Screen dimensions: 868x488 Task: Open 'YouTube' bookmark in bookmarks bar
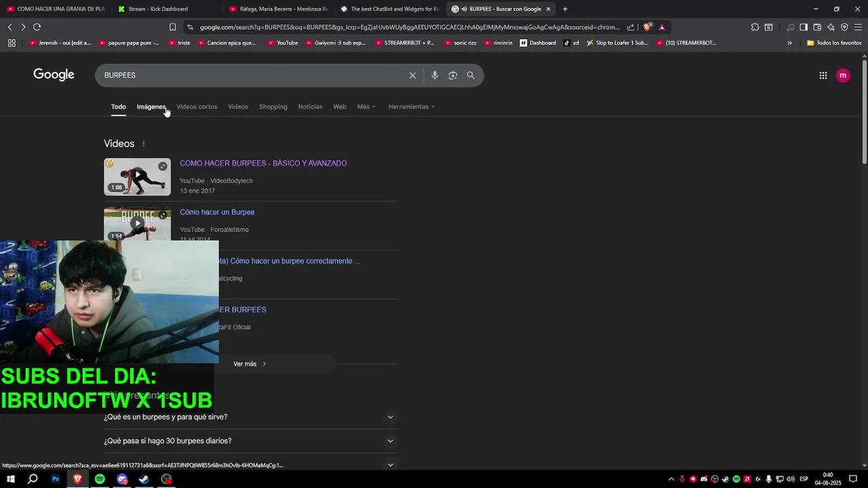click(x=283, y=43)
